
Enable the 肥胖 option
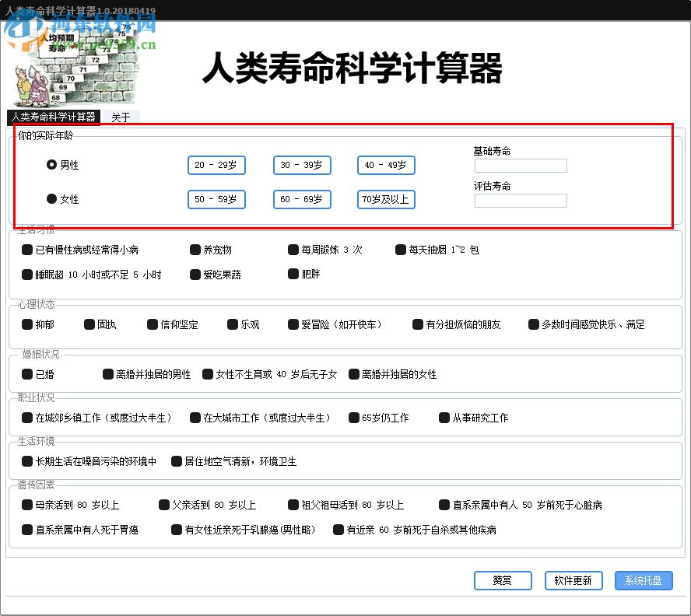pyautogui.click(x=293, y=274)
